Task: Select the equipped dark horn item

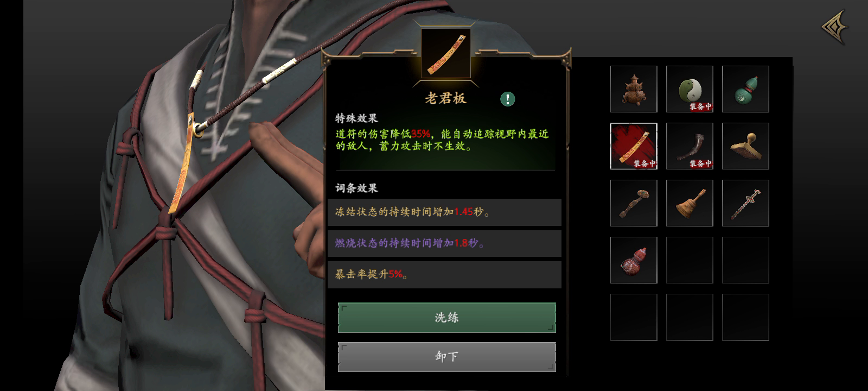Action: (x=690, y=146)
